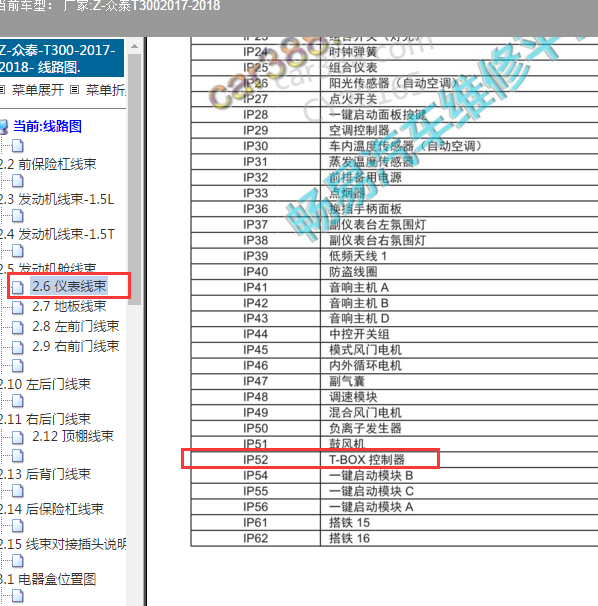Click the IP24 时钟弹簧 row
Screen dimensions: 598x606
click(x=394, y=52)
